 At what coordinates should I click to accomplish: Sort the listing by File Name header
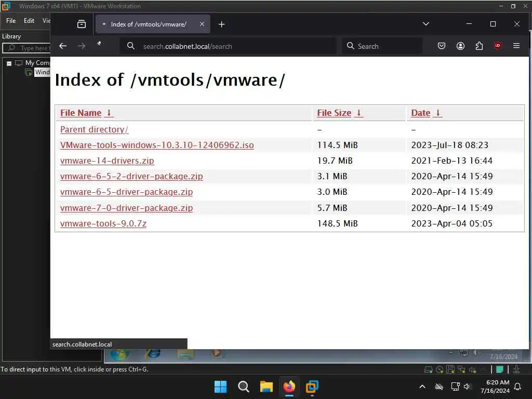(87, 113)
